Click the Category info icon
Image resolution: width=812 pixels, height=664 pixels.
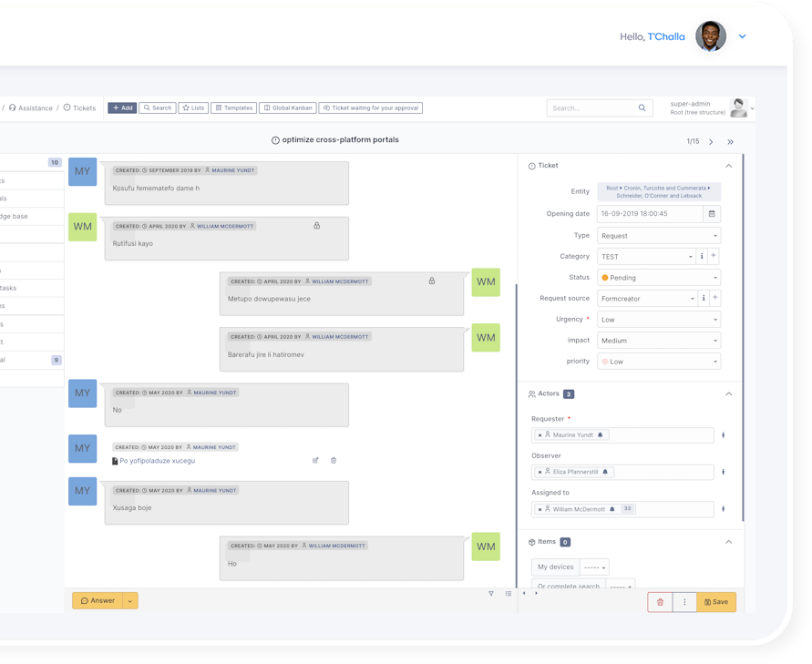(702, 256)
